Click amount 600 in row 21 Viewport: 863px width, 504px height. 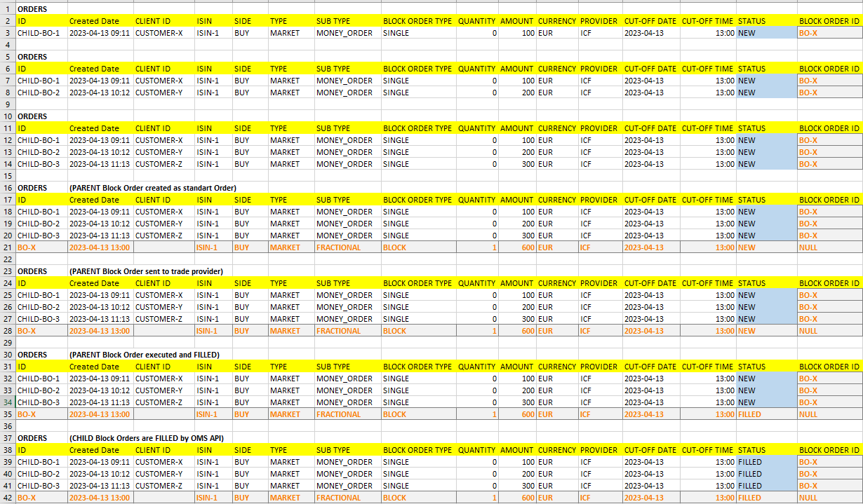tap(517, 247)
